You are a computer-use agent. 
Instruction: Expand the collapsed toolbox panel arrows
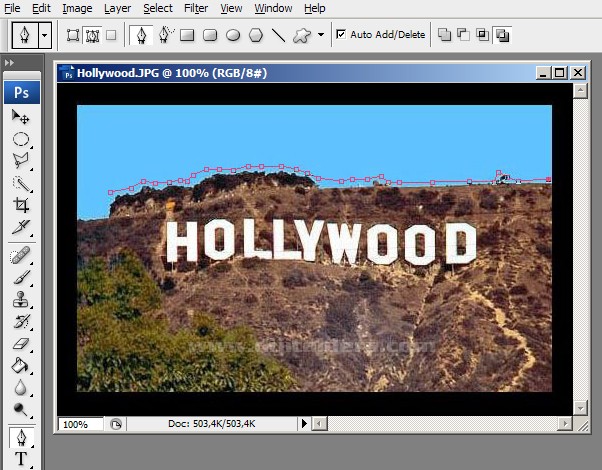pos(10,63)
